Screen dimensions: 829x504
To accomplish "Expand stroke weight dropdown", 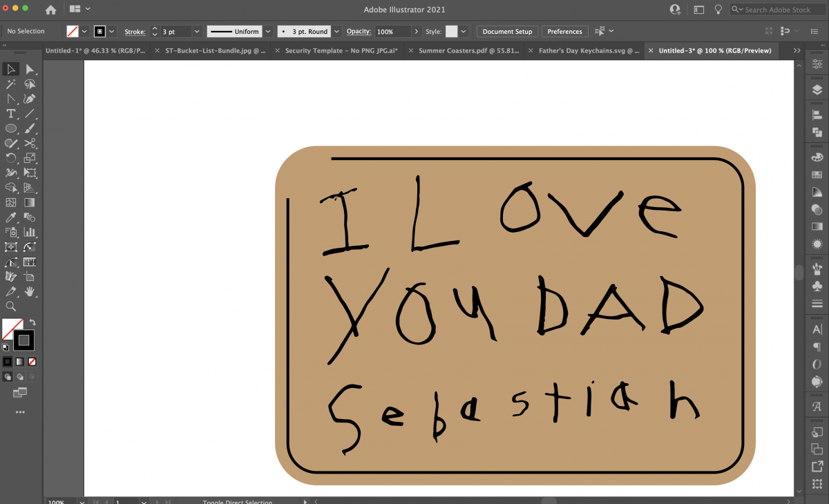I will (197, 32).
